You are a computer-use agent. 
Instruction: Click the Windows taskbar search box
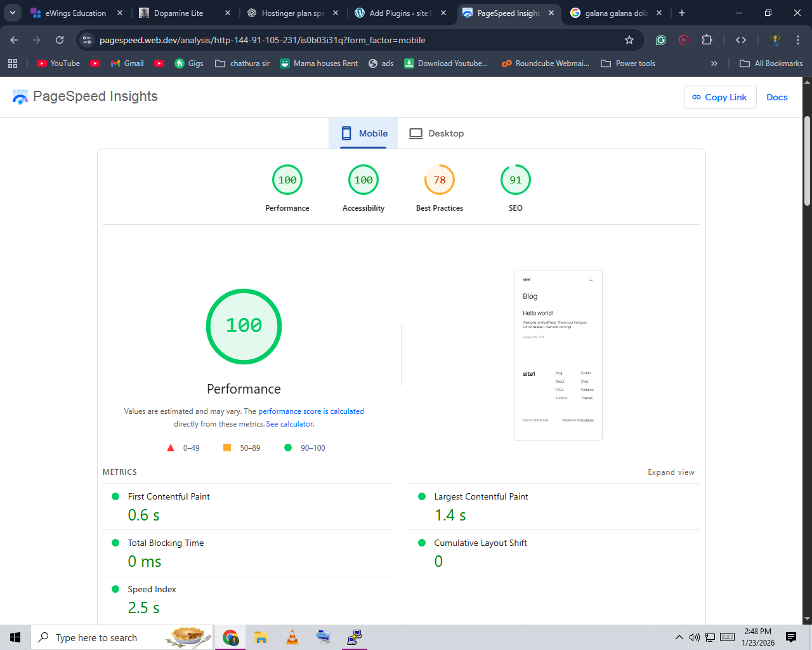(122, 637)
